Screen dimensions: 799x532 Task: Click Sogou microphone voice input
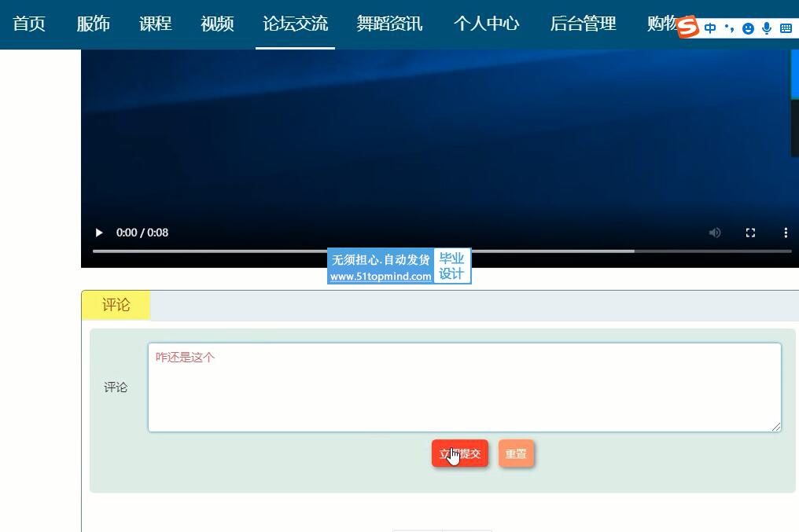(767, 28)
